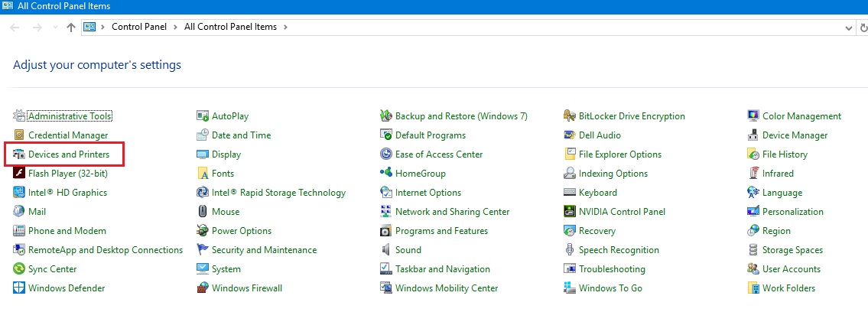The image size is (868, 312).
Task: Expand chevron after All Control Panel Items
Action: (x=285, y=28)
